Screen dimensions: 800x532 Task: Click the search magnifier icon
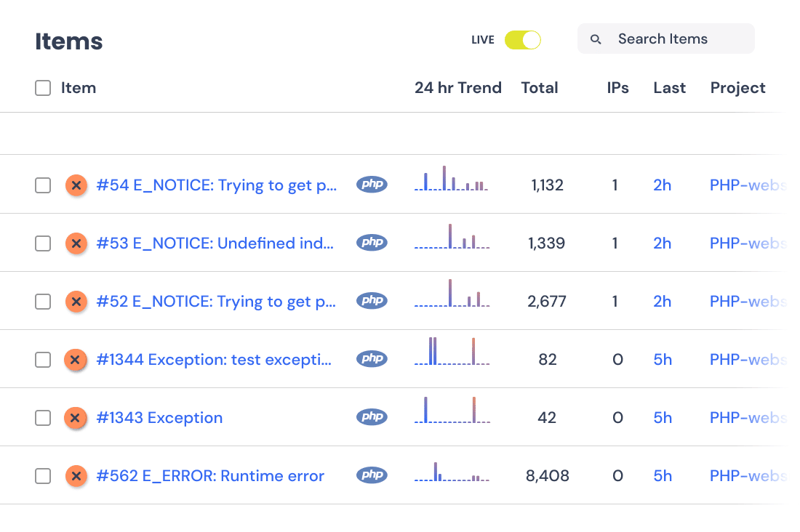[596, 39]
